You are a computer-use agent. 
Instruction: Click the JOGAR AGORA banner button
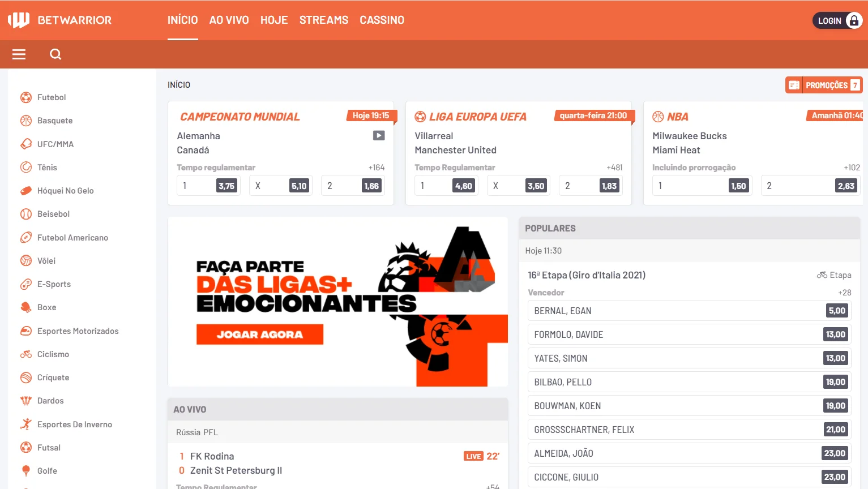(x=260, y=334)
